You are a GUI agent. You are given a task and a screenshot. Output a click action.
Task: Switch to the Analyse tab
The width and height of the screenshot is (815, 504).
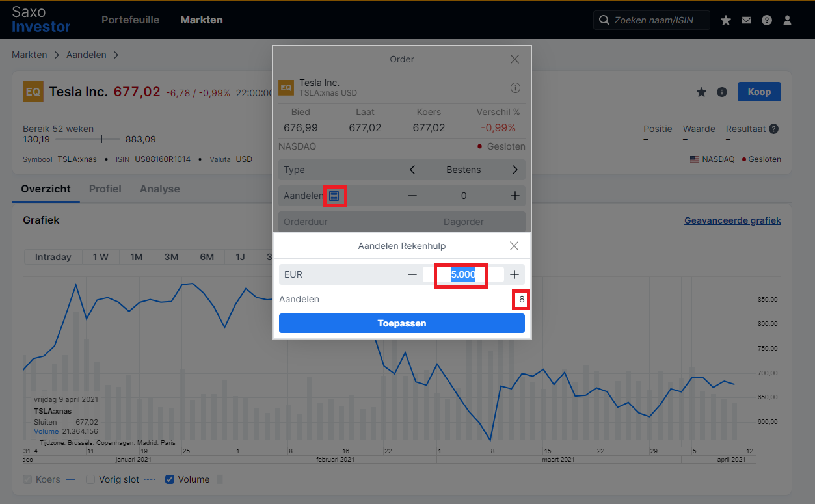pos(160,189)
